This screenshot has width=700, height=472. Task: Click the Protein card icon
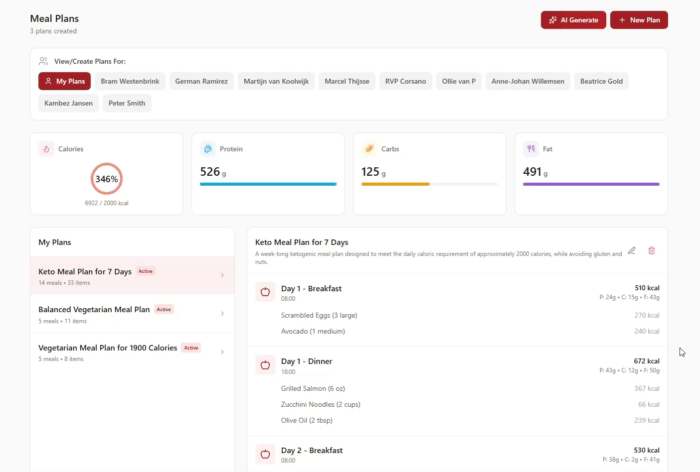click(x=207, y=148)
